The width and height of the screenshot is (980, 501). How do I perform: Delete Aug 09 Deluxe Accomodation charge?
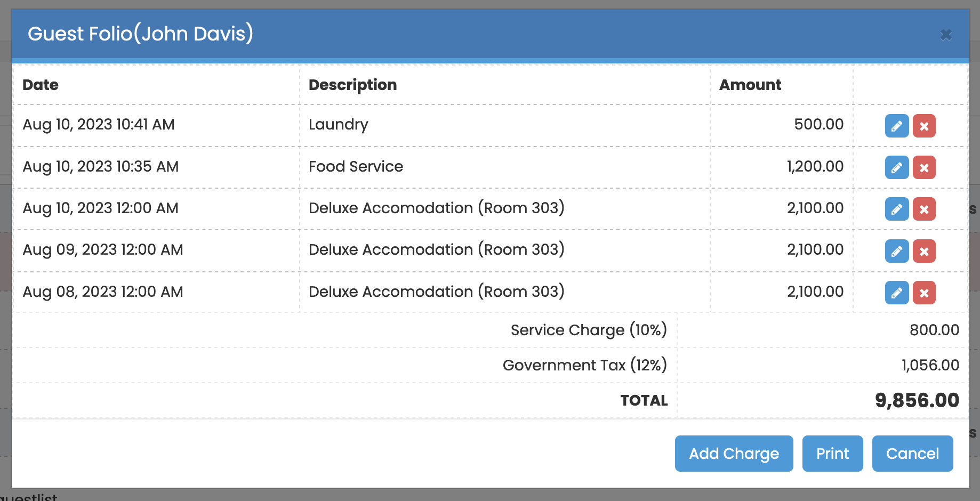[924, 251]
